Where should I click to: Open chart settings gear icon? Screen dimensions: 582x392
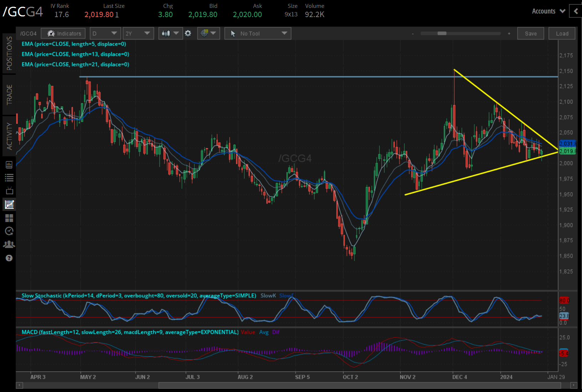(x=188, y=33)
